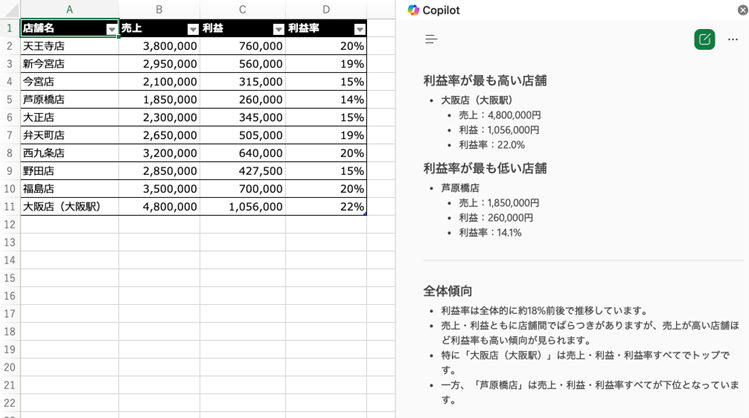
Task: Expand the 利益率 column filter dropdown
Action: [360, 29]
